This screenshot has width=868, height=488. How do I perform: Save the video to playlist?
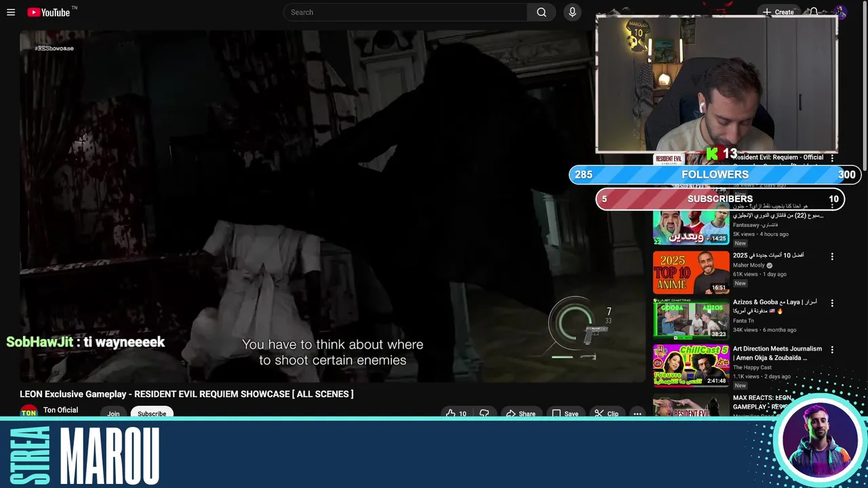[565, 413]
